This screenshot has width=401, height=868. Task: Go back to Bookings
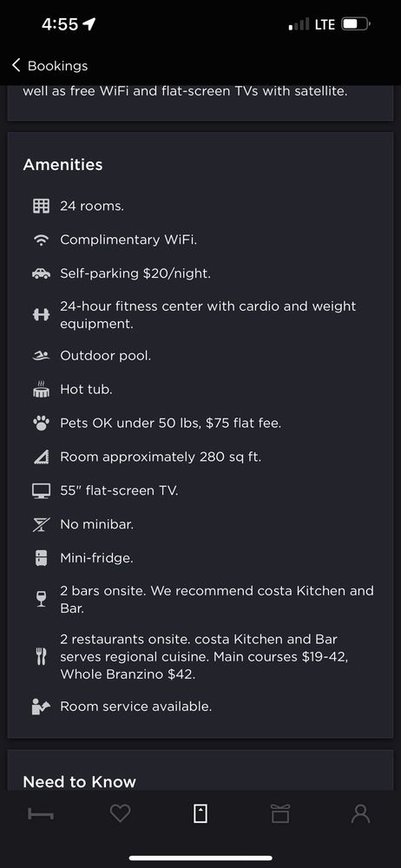coord(49,65)
